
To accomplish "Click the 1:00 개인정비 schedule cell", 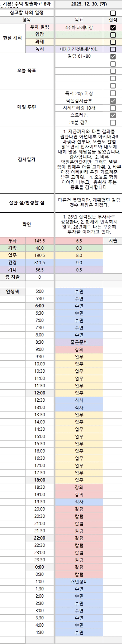I will tap(79, 582).
